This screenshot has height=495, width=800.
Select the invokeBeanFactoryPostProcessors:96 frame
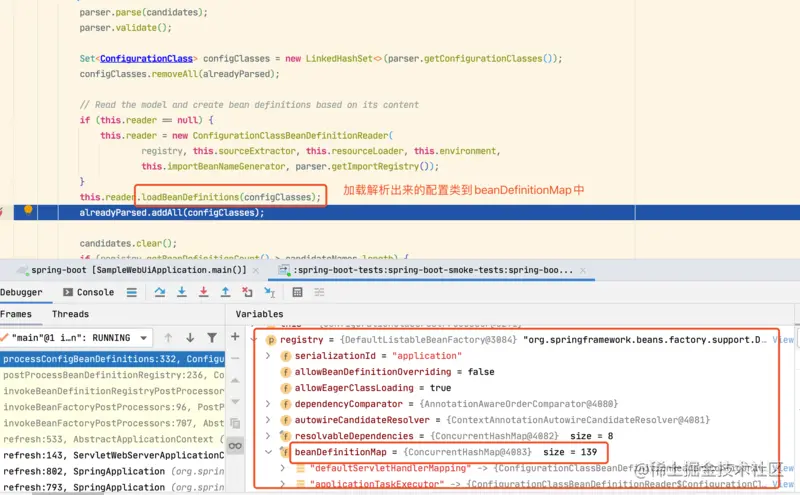112,407
